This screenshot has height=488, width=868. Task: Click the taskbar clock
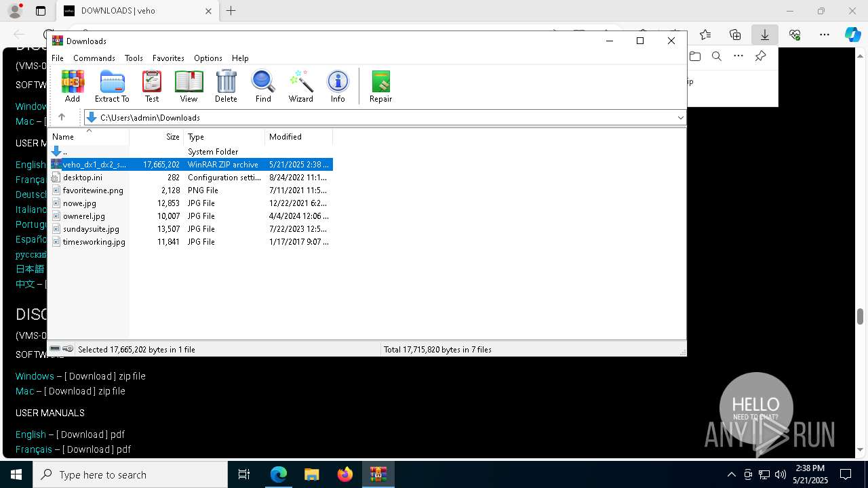coord(810,474)
